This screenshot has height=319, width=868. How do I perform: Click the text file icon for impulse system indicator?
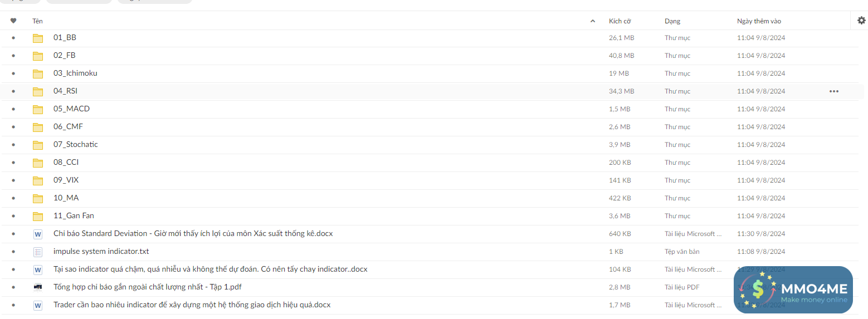(38, 252)
